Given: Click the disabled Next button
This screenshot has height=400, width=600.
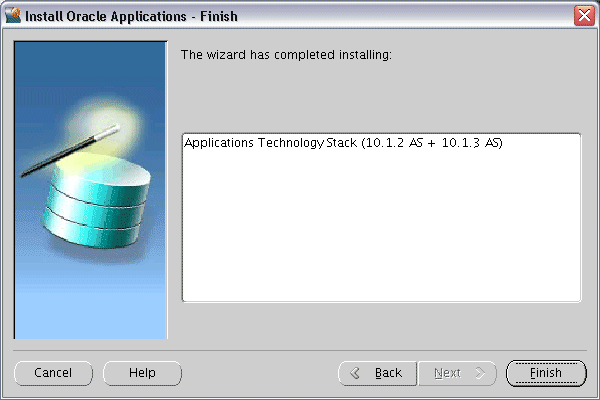Looking at the screenshot, I should tap(457, 373).
